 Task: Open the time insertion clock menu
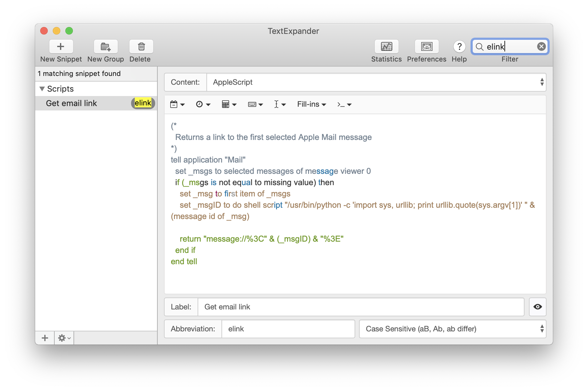click(x=203, y=104)
